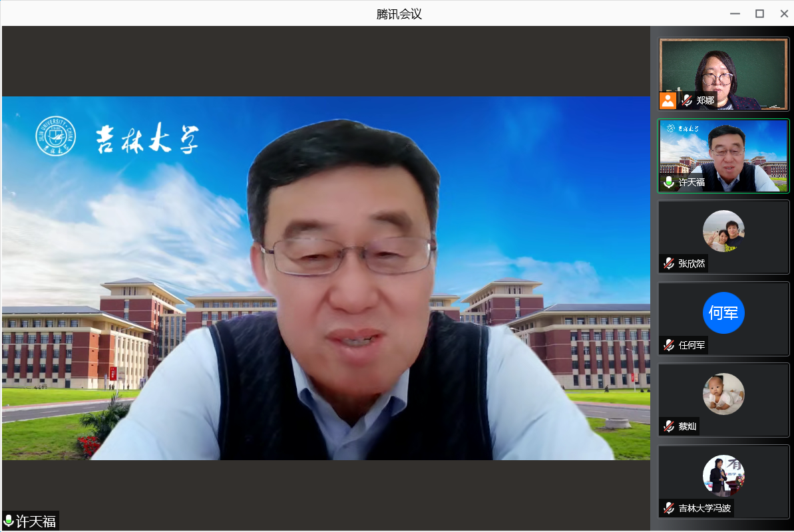The height and width of the screenshot is (532, 794).
Task: Click the muted microphone icon for 张欣然
Action: [x=669, y=263]
